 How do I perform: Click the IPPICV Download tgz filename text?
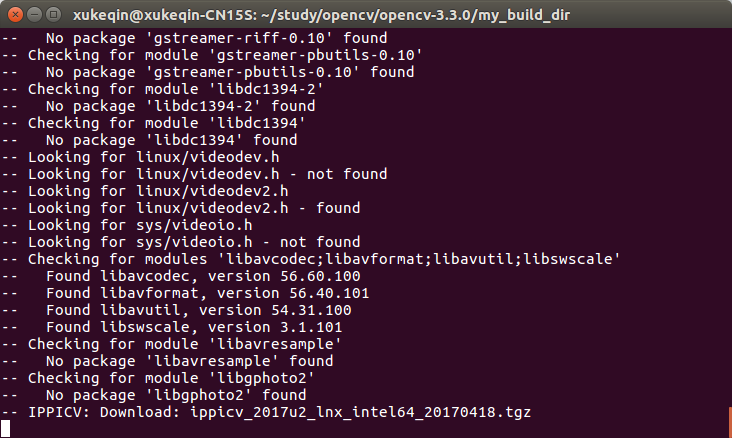click(x=360, y=412)
